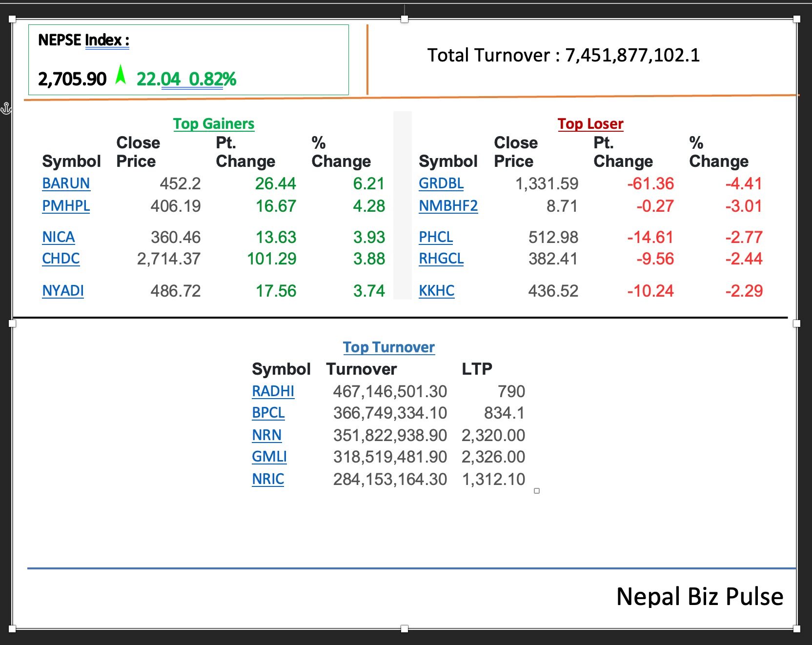Click the red Top Loser heading
Image resolution: width=812 pixels, height=645 pixels.
(590, 124)
